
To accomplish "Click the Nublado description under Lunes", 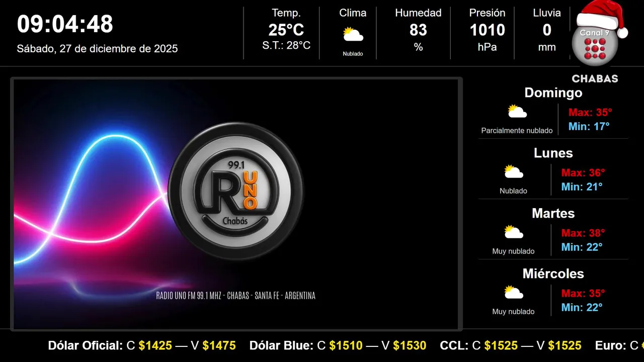I will pos(513,191).
